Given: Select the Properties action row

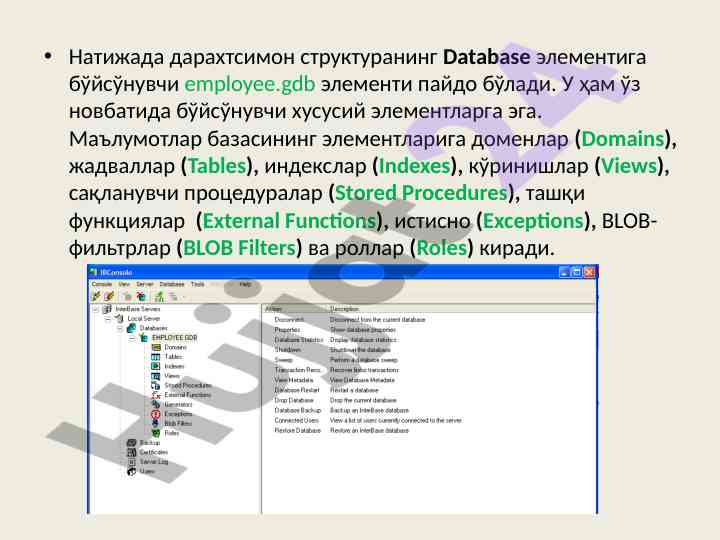Looking at the screenshot, I should pyautogui.click(x=287, y=330).
